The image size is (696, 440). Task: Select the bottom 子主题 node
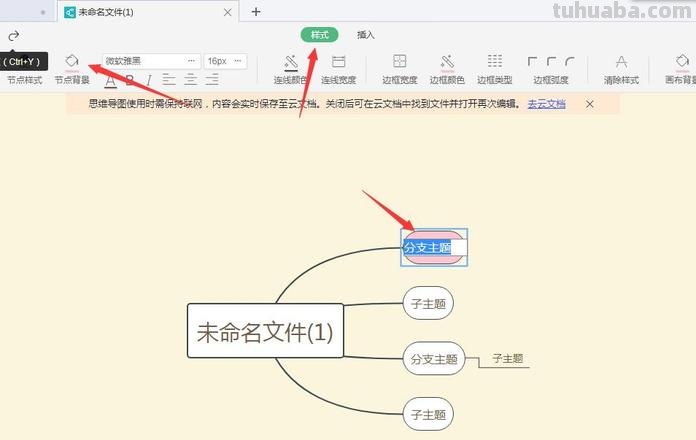[428, 414]
